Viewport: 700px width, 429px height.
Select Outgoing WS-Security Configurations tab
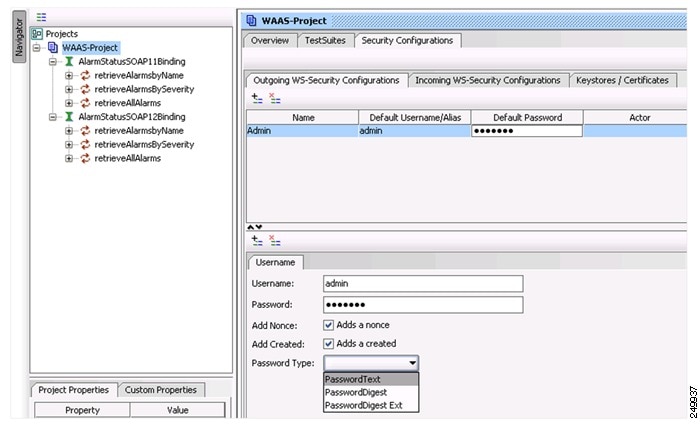coord(326,80)
